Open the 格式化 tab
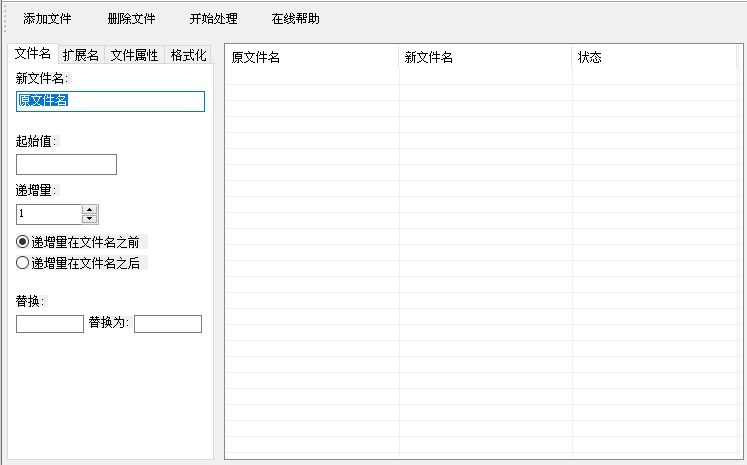Viewport: 747px width, 465px height. 188,55
